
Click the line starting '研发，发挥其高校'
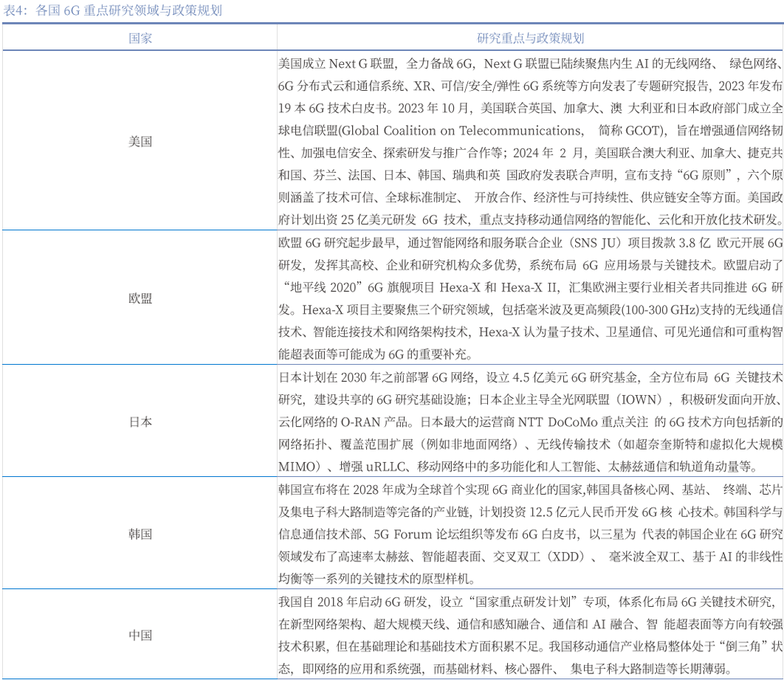(x=531, y=265)
